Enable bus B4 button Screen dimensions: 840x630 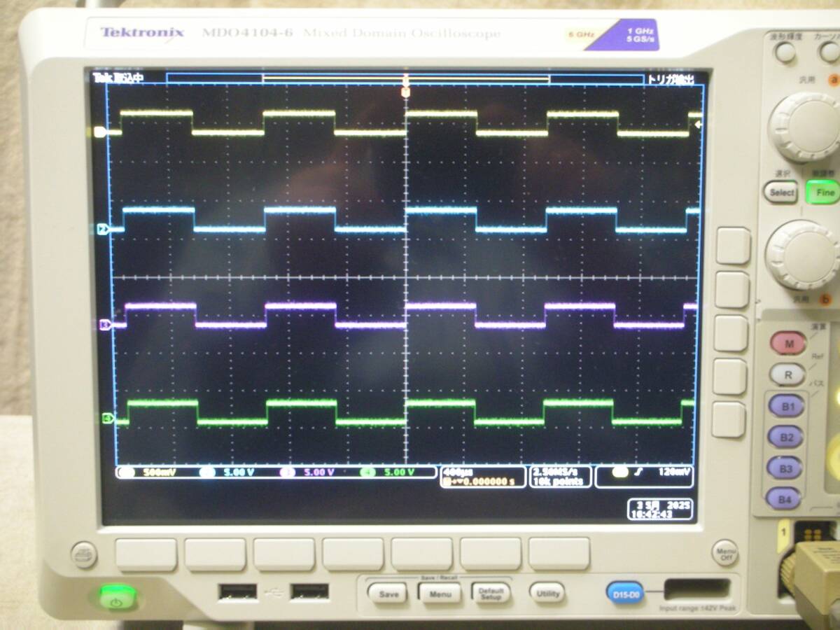pyautogui.click(x=783, y=498)
